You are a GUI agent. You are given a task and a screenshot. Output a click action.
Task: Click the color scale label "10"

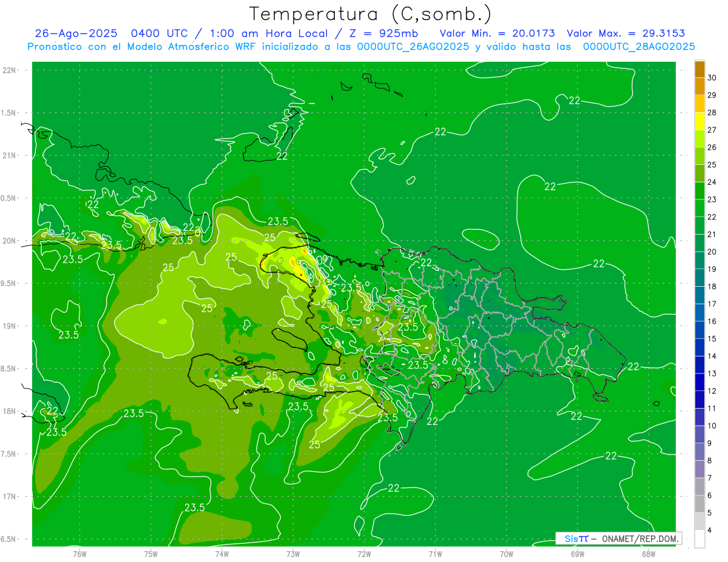click(x=712, y=426)
